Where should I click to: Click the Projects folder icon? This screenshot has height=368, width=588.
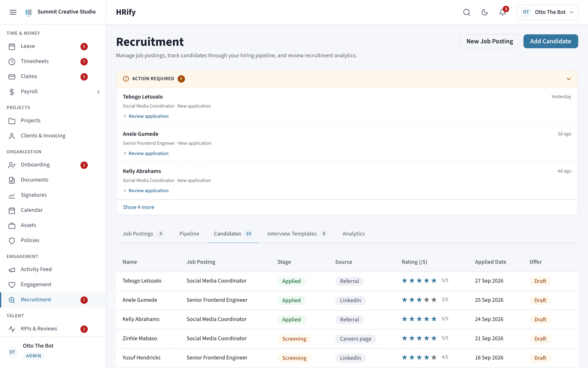(x=12, y=121)
